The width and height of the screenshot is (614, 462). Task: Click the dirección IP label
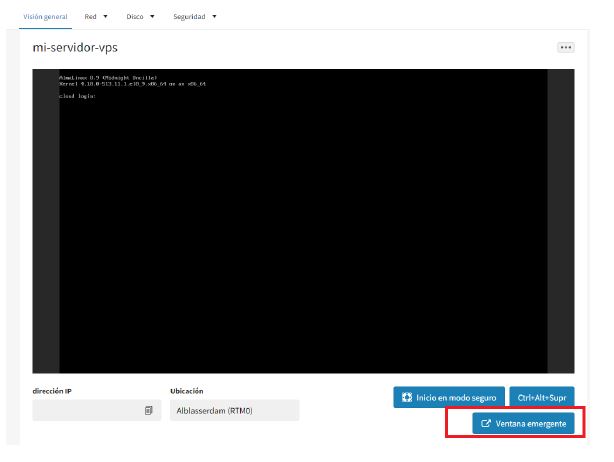pyautogui.click(x=52, y=391)
